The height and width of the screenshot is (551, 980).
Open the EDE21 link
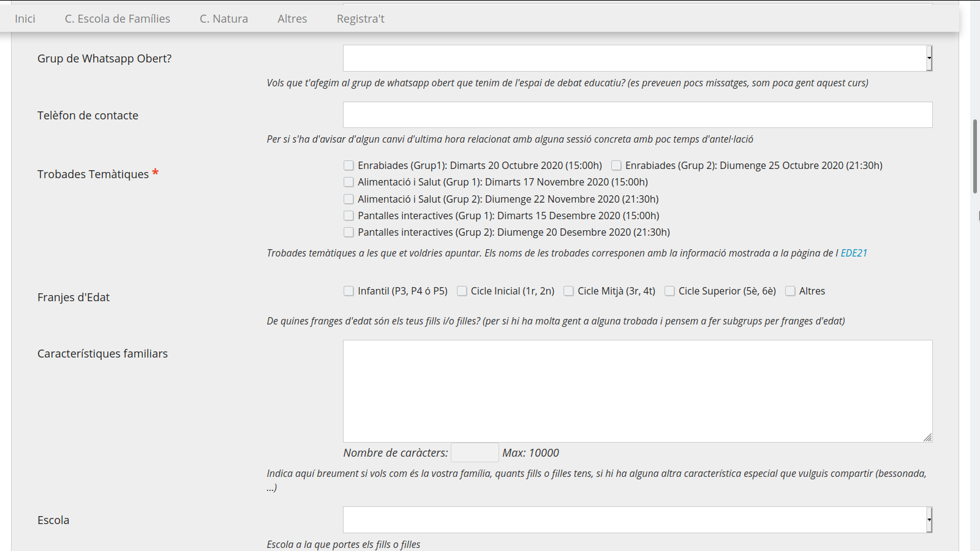click(x=853, y=253)
